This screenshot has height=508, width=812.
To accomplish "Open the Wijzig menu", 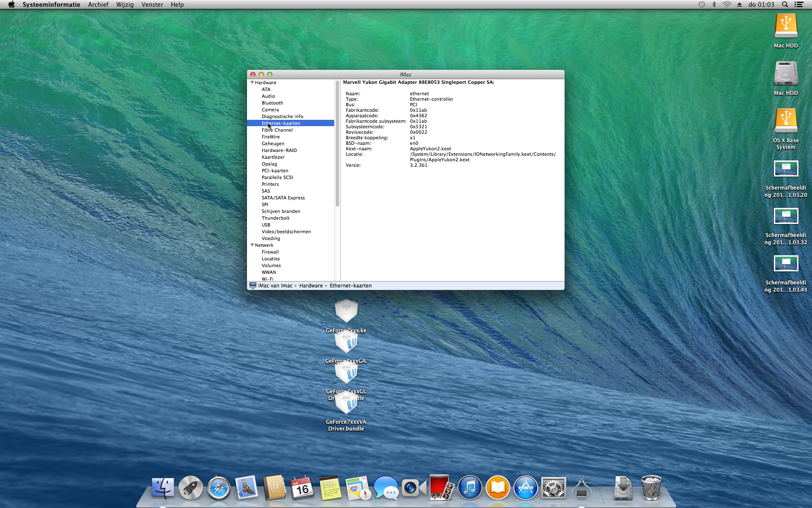I will [x=125, y=5].
